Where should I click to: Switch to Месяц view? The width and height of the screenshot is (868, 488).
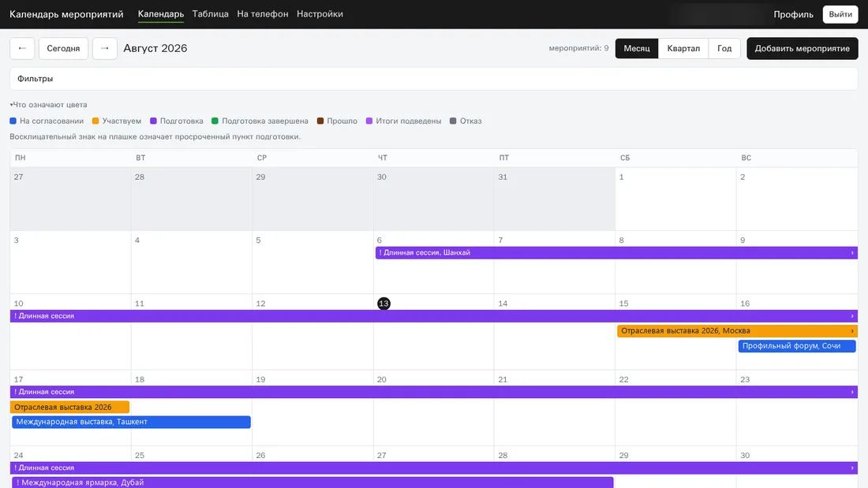tap(637, 48)
